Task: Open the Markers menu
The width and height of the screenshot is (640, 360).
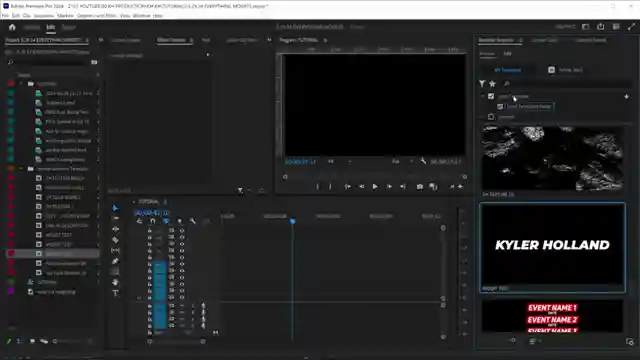Action: click(x=65, y=16)
